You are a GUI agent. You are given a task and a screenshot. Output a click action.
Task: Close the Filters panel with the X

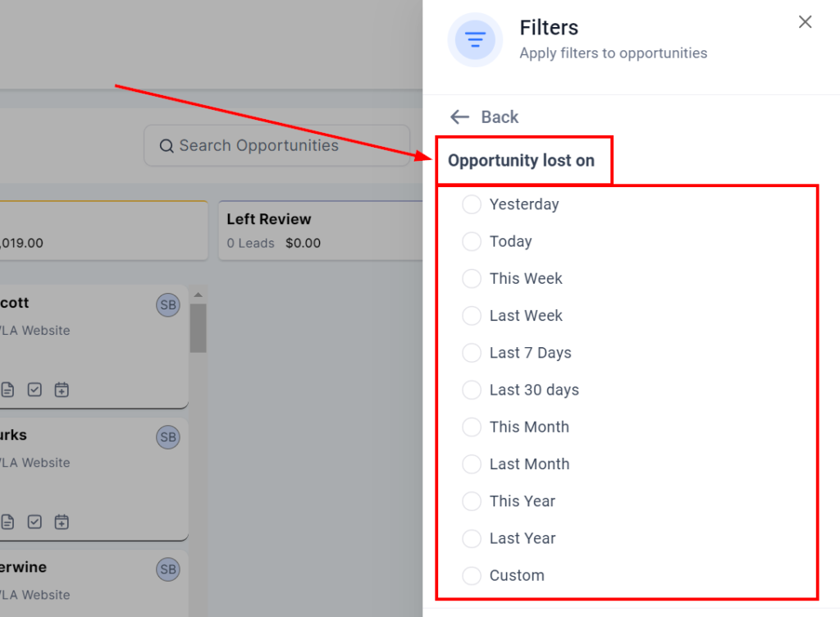[x=805, y=22]
